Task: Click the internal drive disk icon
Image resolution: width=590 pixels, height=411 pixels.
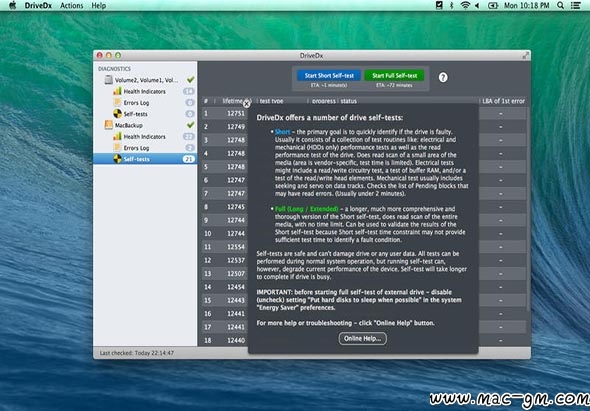Action: pyautogui.click(x=108, y=80)
